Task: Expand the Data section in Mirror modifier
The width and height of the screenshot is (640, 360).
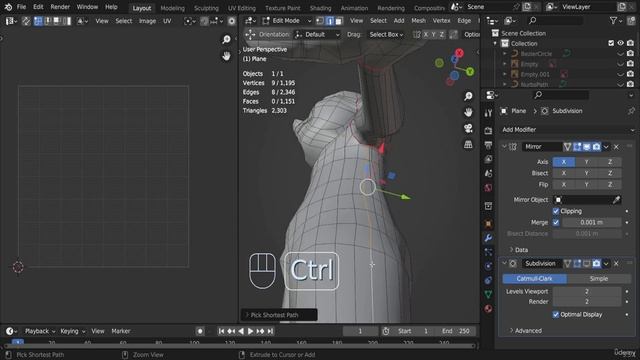Action: (x=518, y=250)
